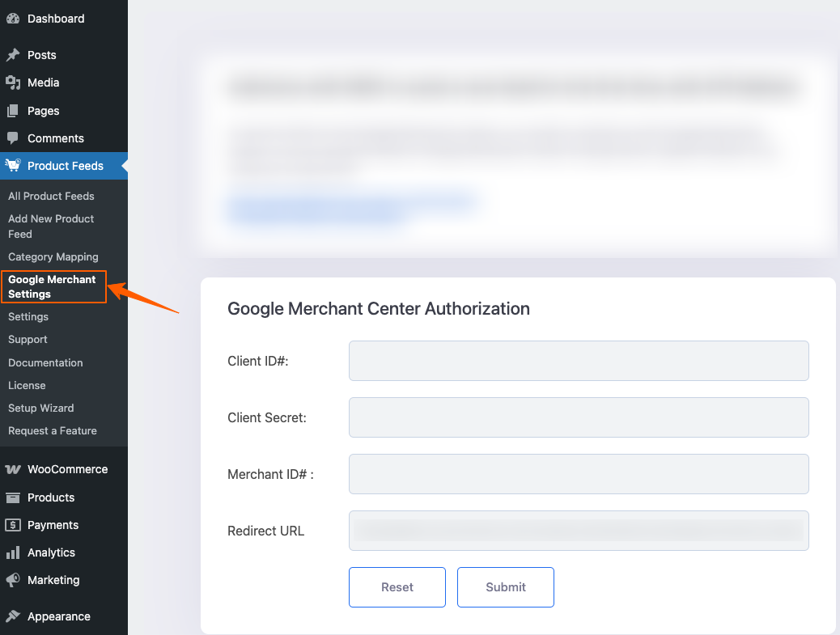Click the Reset button
The height and width of the screenshot is (635, 840).
pyautogui.click(x=397, y=587)
